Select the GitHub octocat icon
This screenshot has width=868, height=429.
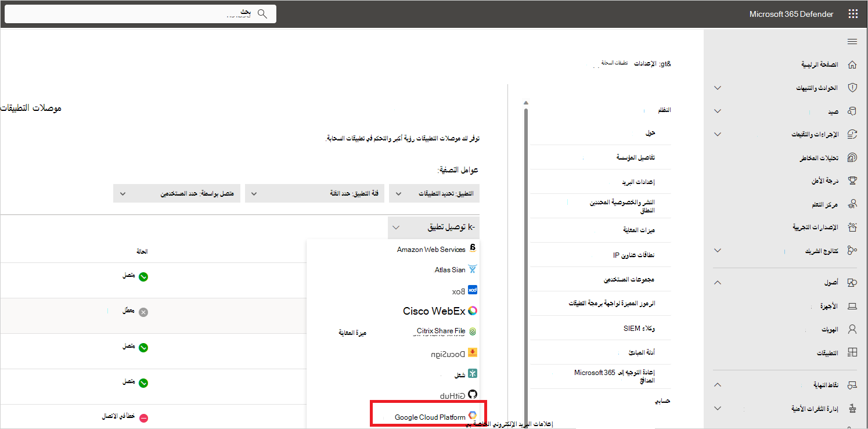pos(473,395)
